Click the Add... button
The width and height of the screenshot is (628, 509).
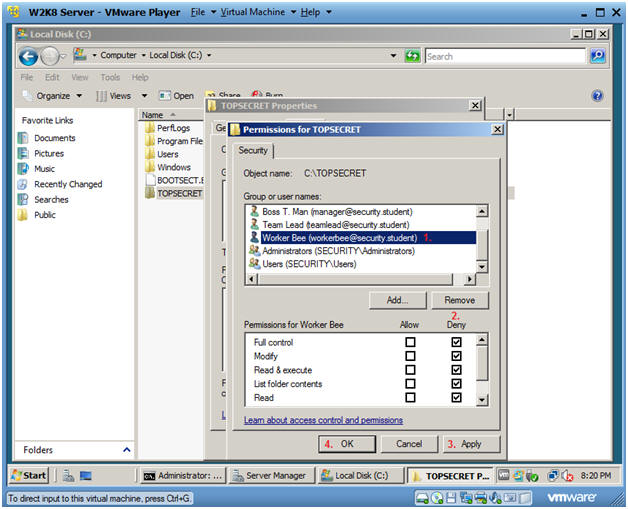(x=398, y=300)
